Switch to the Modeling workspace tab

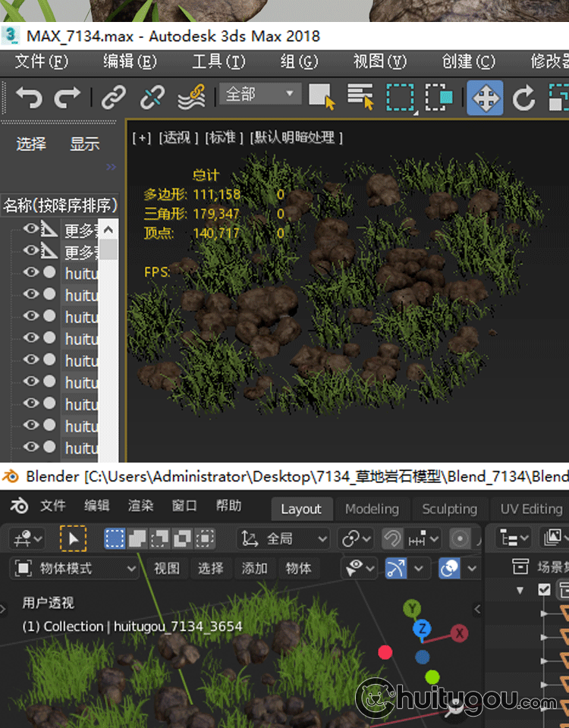click(x=372, y=509)
